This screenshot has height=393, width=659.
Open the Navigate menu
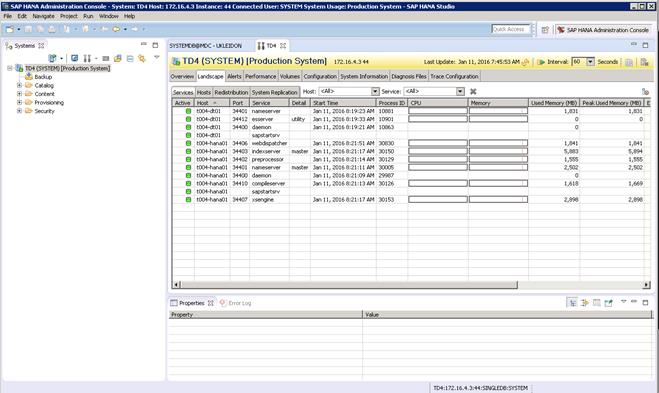(x=43, y=16)
